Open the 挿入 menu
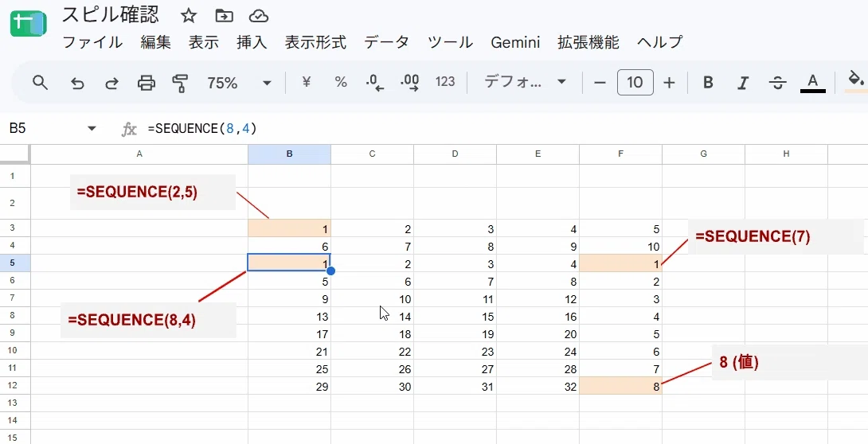The width and height of the screenshot is (868, 444). coord(252,42)
